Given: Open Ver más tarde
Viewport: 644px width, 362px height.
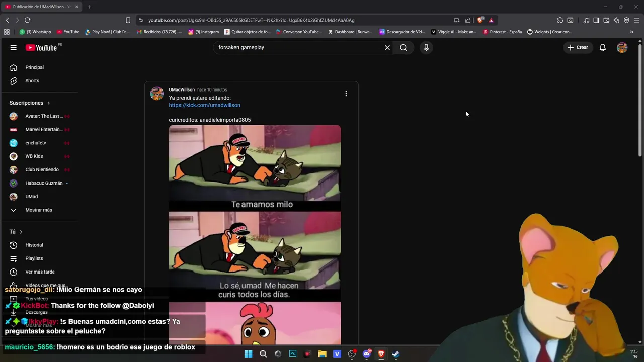Looking at the screenshot, I should [x=40, y=272].
